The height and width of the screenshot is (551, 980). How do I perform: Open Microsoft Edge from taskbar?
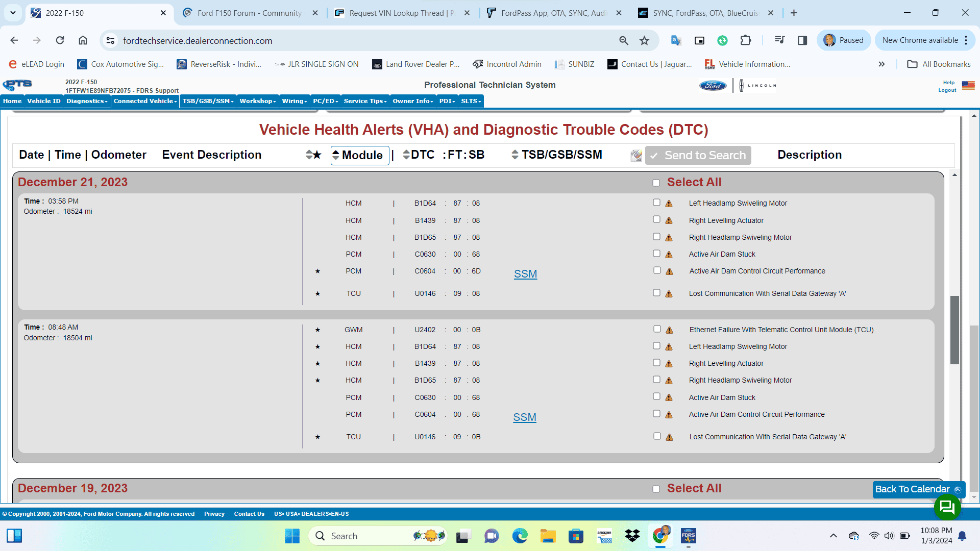[x=520, y=536]
